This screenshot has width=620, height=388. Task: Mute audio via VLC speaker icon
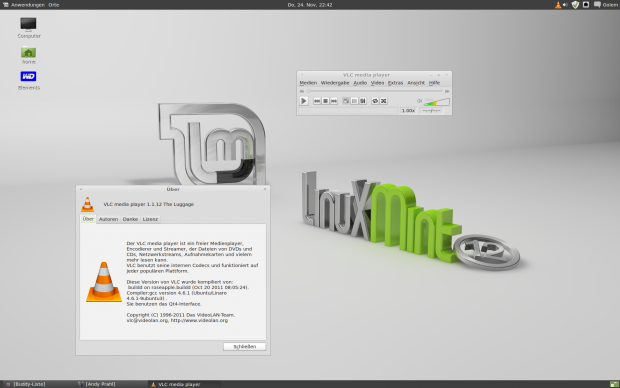(420, 101)
